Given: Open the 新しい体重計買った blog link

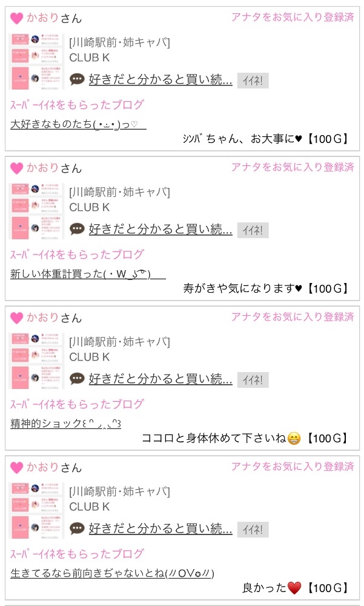Looking at the screenshot, I should pos(88,274).
